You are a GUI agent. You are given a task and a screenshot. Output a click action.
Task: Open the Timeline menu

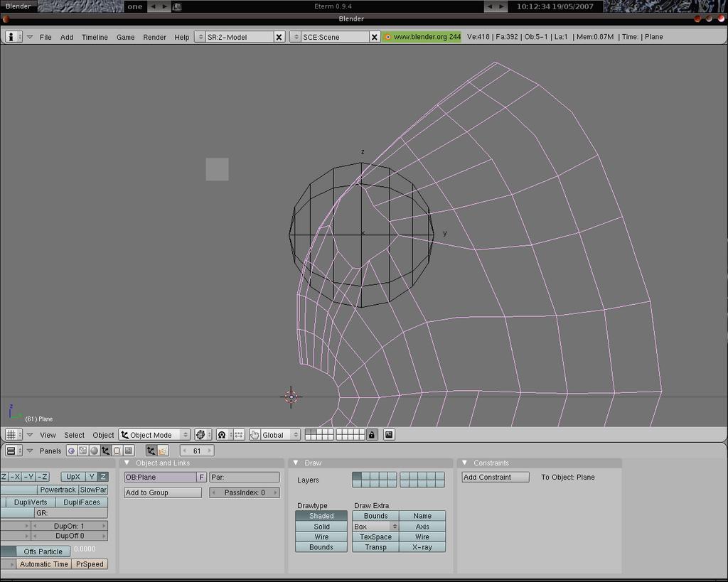point(95,37)
